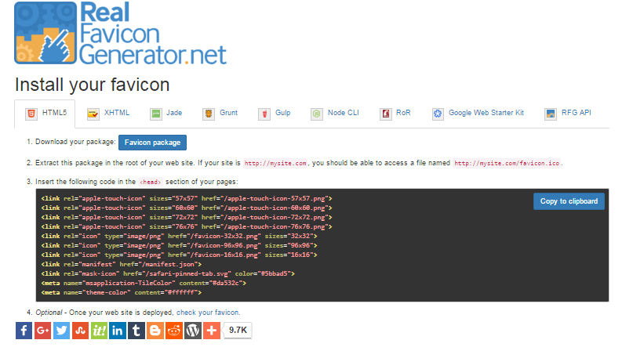The height and width of the screenshot is (358, 644).
Task: Click the Jade tab icon
Action: [156, 114]
